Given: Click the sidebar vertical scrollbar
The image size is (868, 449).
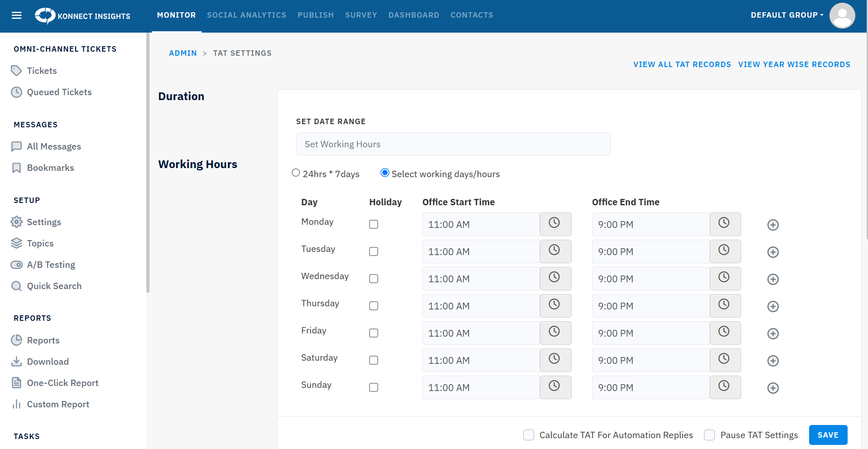Looking at the screenshot, I should pyautogui.click(x=148, y=163).
